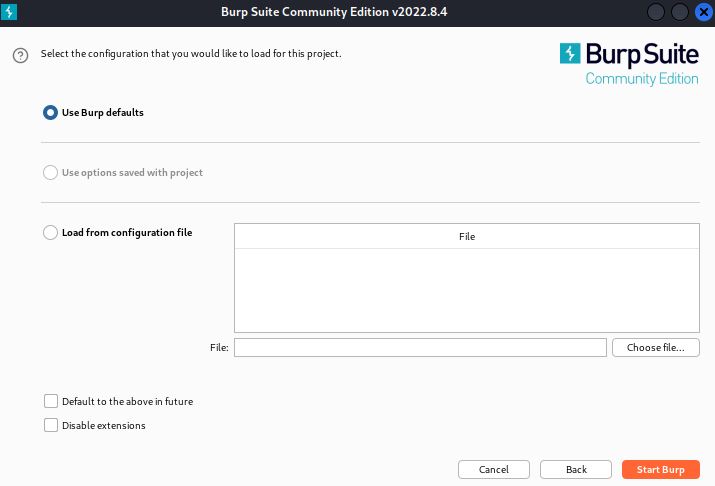
Task: Click the empty configuration file list area
Action: pos(467,290)
